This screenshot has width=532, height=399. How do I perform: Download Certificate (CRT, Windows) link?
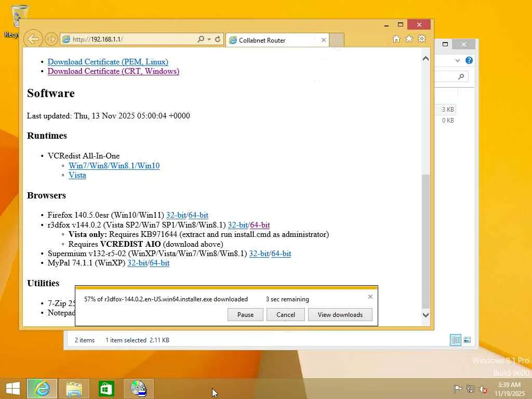pos(113,71)
